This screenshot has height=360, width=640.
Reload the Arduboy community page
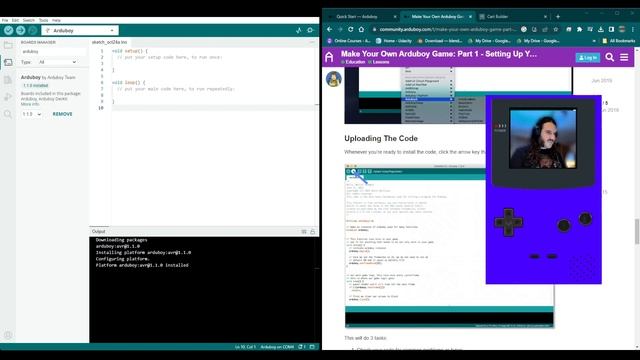351,29
